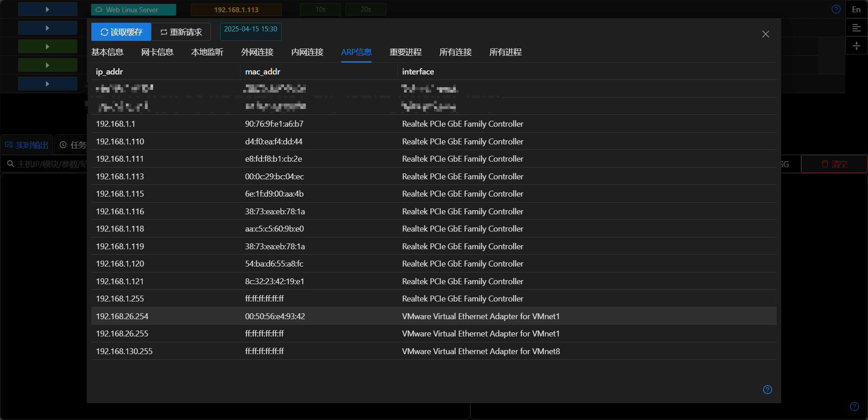Select the 192.168.1.1 row IP

(x=115, y=124)
